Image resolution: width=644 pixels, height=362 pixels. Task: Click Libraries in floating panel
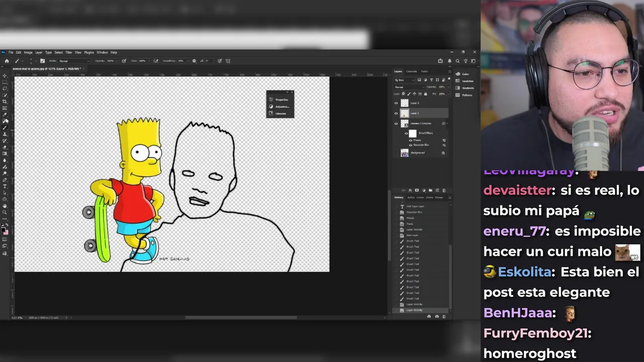pos(280,114)
